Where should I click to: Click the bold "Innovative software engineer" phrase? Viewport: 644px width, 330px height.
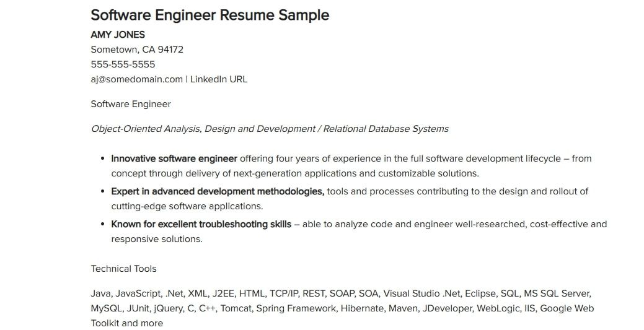click(x=174, y=158)
